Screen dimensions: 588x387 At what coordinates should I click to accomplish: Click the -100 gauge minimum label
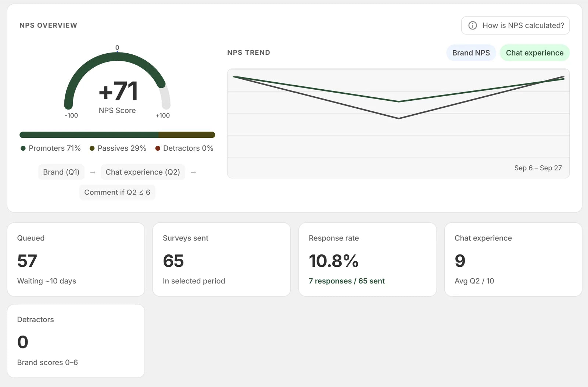click(71, 115)
